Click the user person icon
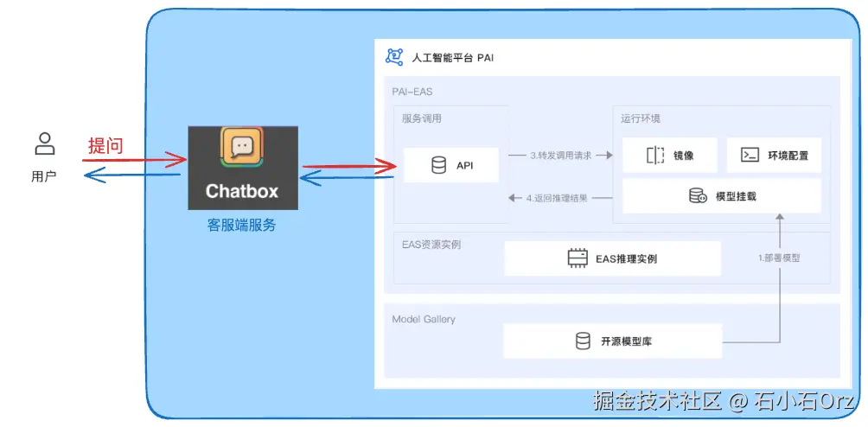Viewport: 868px width, 427px height. pyautogui.click(x=44, y=143)
